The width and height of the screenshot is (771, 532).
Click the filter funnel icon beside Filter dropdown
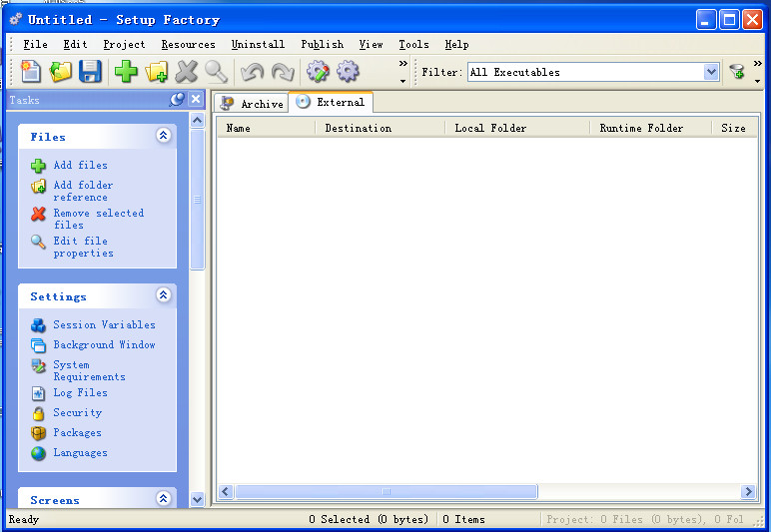click(x=737, y=72)
